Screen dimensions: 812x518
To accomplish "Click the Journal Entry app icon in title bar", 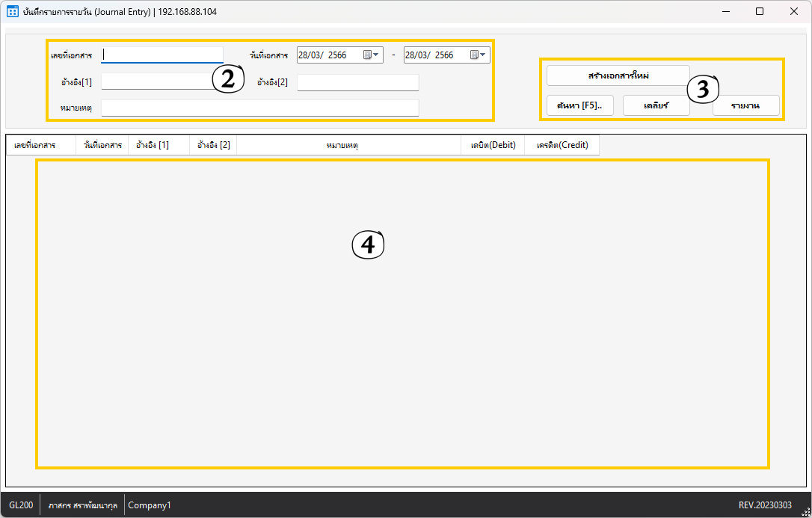I will pos(13,12).
